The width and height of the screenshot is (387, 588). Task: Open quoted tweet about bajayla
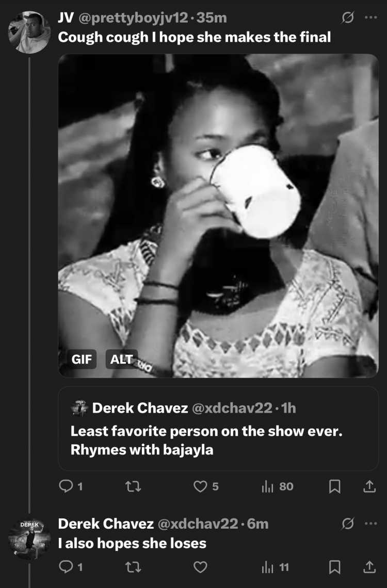(x=218, y=429)
